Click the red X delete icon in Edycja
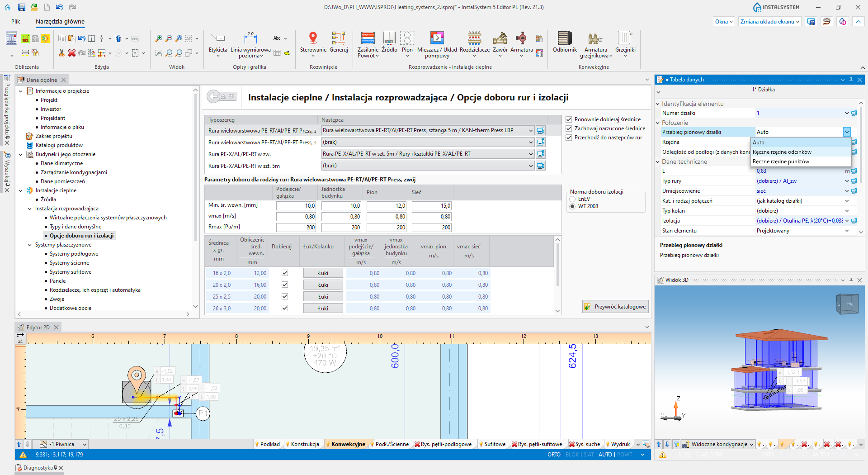868x475 pixels. [71, 53]
